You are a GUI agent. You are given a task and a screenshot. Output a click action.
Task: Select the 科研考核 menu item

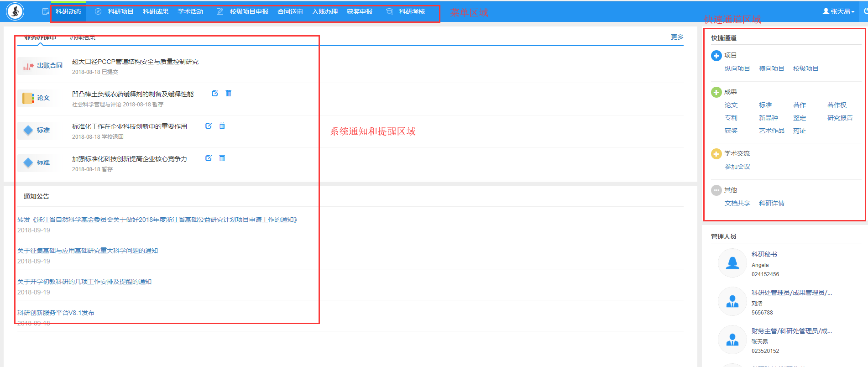tap(412, 11)
